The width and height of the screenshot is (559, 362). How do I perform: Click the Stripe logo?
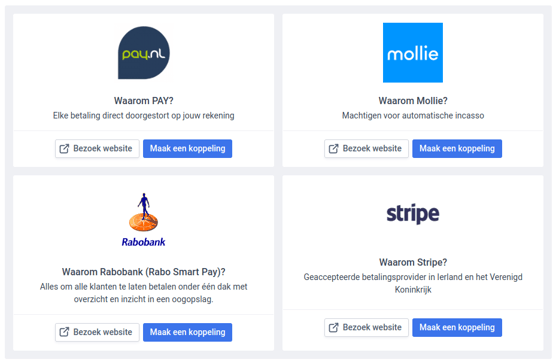tap(413, 213)
